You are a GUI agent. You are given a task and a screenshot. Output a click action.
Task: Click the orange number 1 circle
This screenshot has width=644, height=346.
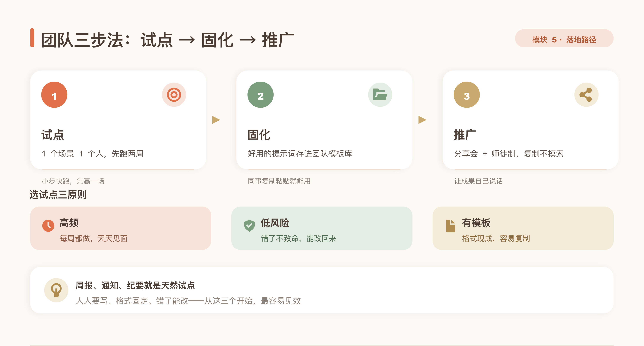point(54,95)
